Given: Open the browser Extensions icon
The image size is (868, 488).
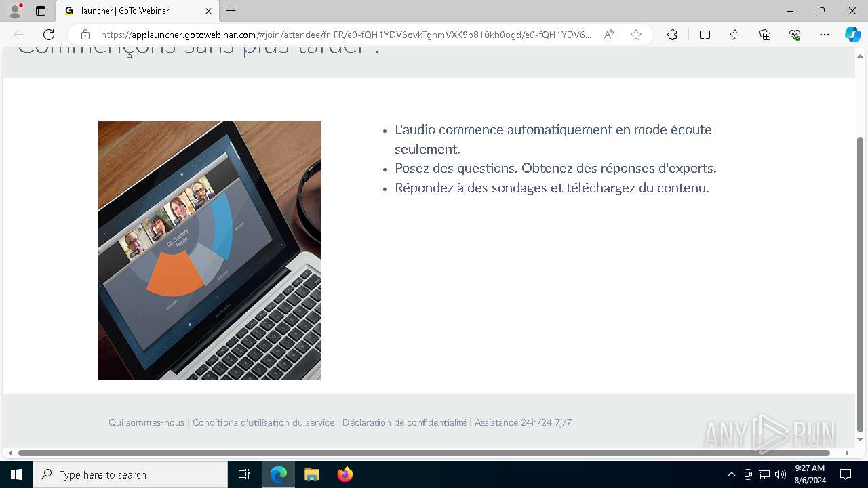Looking at the screenshot, I should (672, 35).
